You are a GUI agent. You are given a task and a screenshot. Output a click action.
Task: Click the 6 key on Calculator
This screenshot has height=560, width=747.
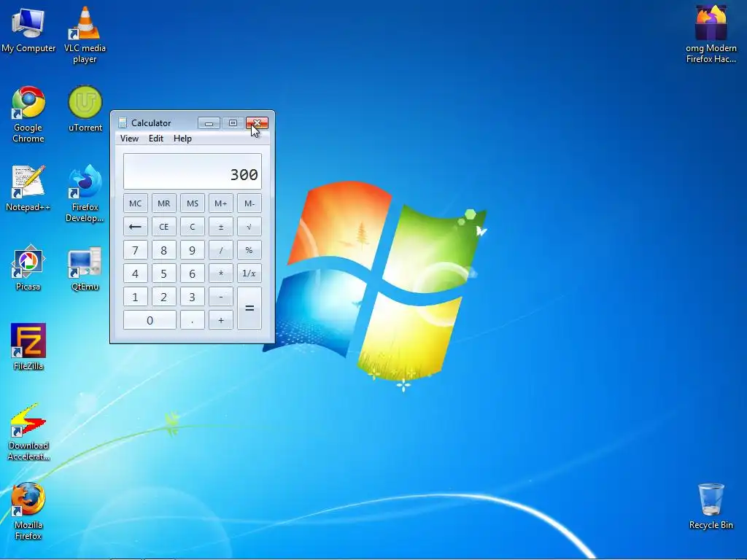click(x=193, y=273)
